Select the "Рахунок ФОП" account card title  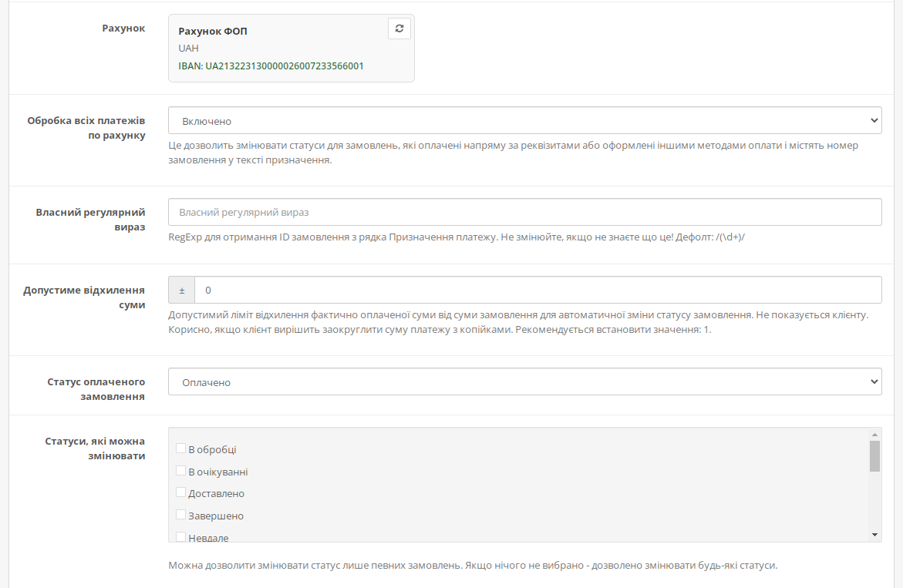click(x=213, y=32)
